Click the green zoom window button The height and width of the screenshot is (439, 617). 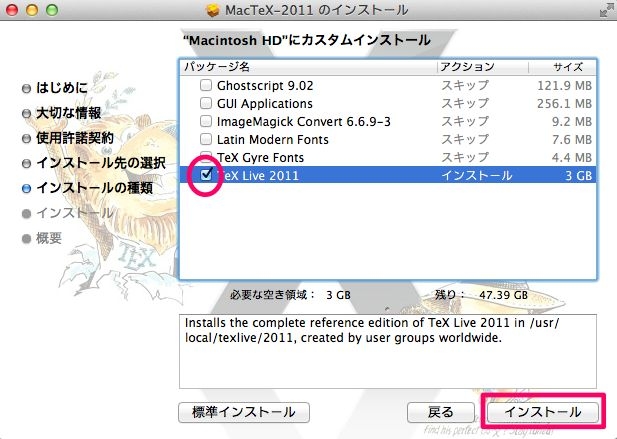[x=52, y=10]
